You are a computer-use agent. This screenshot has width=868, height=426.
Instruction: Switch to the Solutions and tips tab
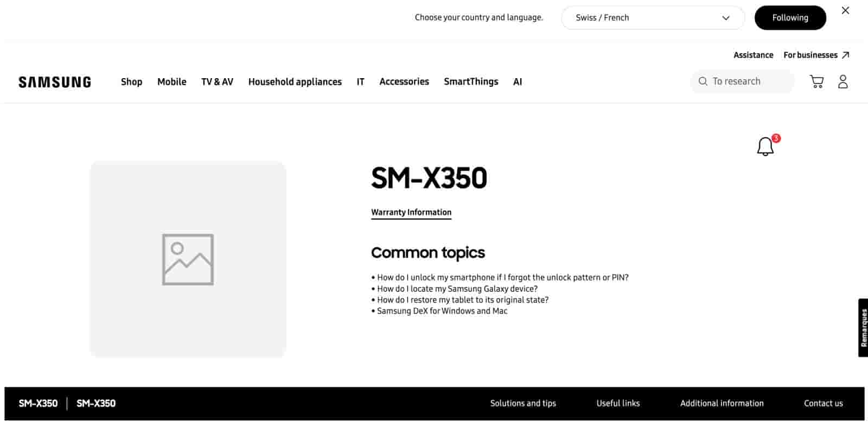(523, 403)
